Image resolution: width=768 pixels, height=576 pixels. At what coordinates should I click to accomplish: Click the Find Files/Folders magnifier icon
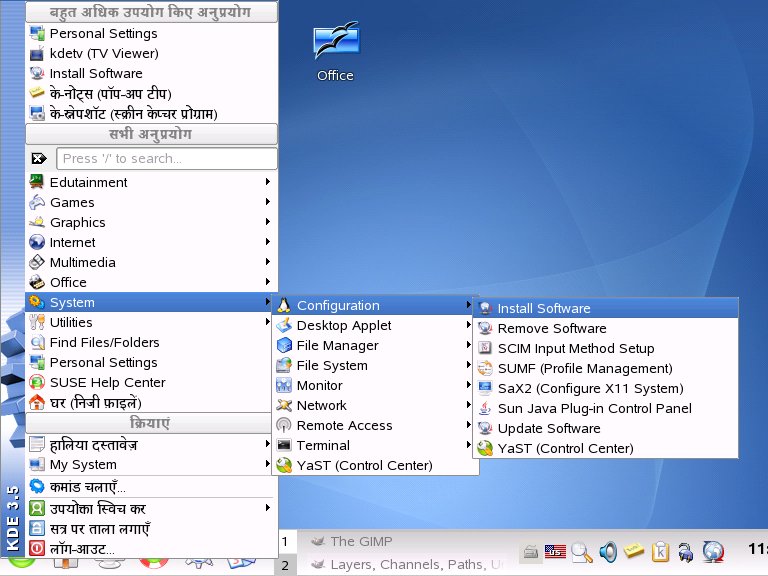coord(37,342)
